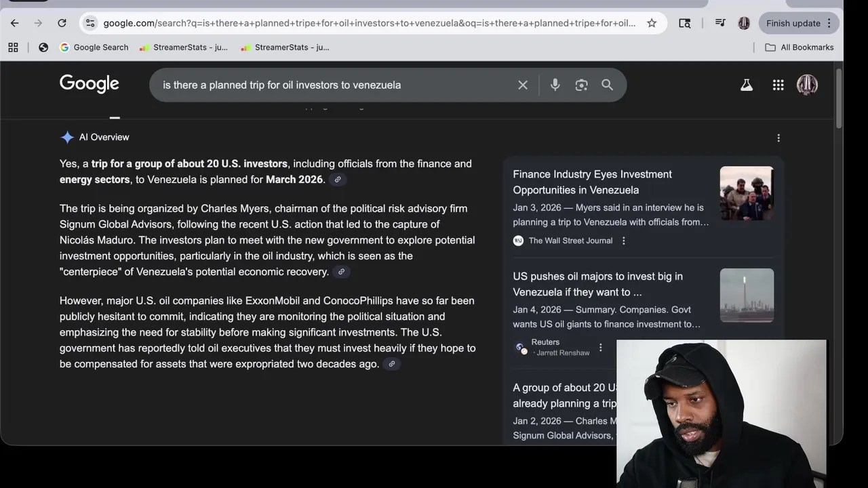Viewport: 868px width, 488px height.
Task: Open the Google Search bookmark
Action: coord(94,47)
